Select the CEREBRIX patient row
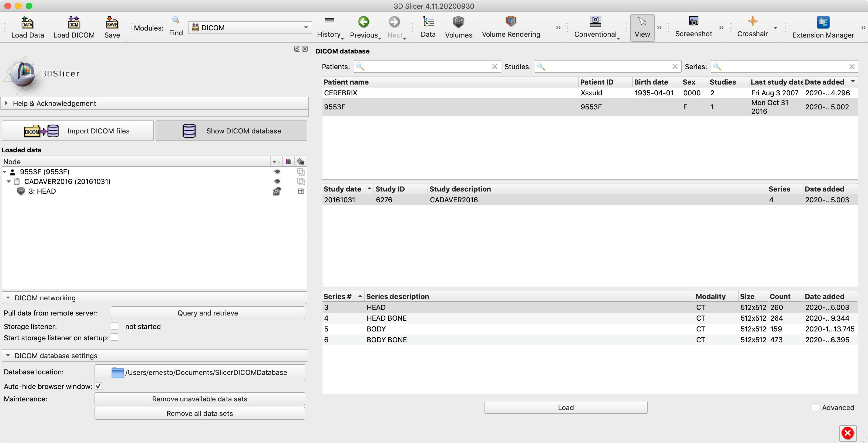This screenshot has width=868, height=443. [x=590, y=93]
